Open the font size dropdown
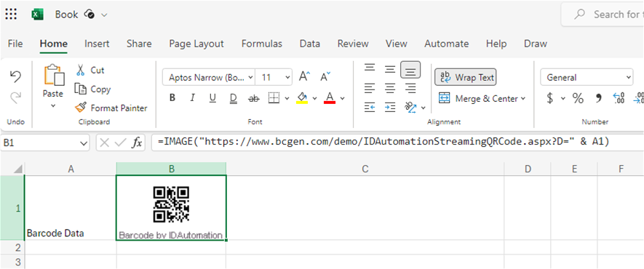This screenshot has width=644, height=269. [x=287, y=77]
